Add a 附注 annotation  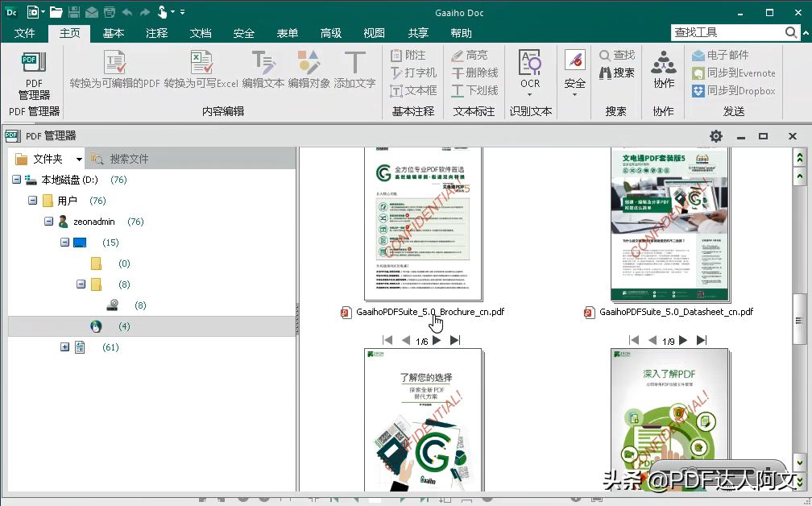click(408, 55)
